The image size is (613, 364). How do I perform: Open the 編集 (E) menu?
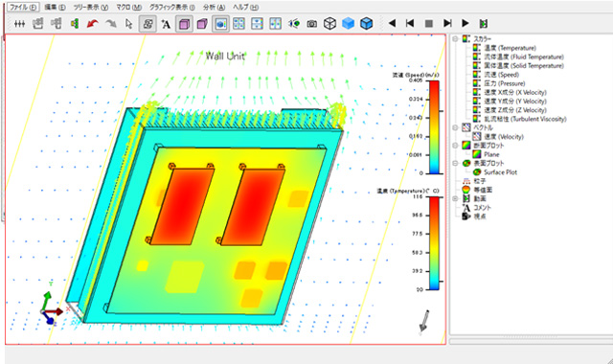click(56, 7)
